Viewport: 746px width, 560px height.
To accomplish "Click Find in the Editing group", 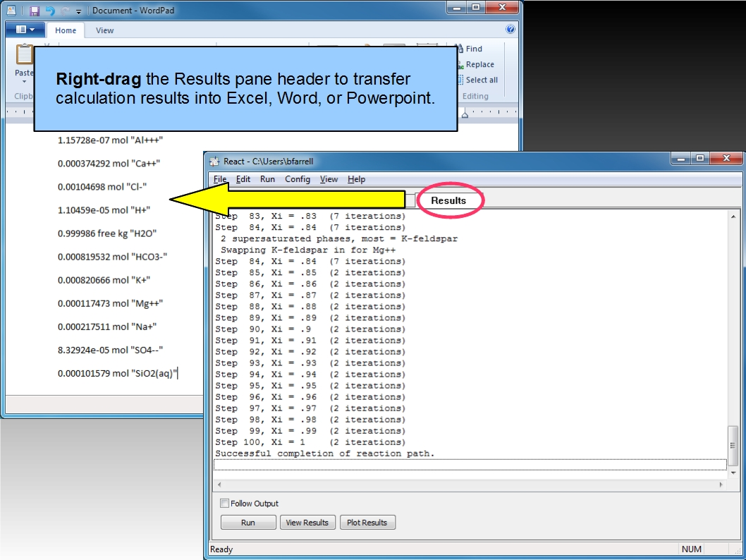I will pyautogui.click(x=470, y=49).
